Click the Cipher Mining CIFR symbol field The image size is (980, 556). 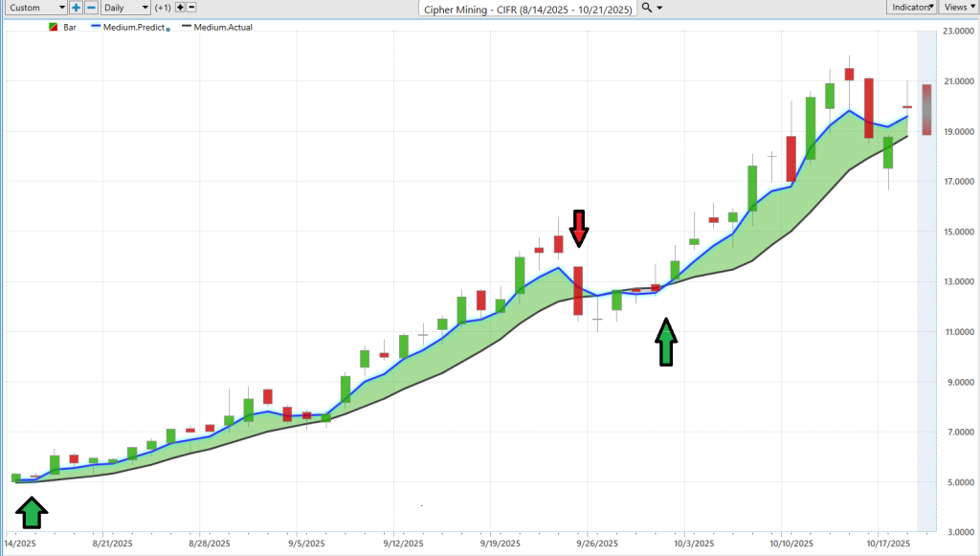pyautogui.click(x=528, y=8)
